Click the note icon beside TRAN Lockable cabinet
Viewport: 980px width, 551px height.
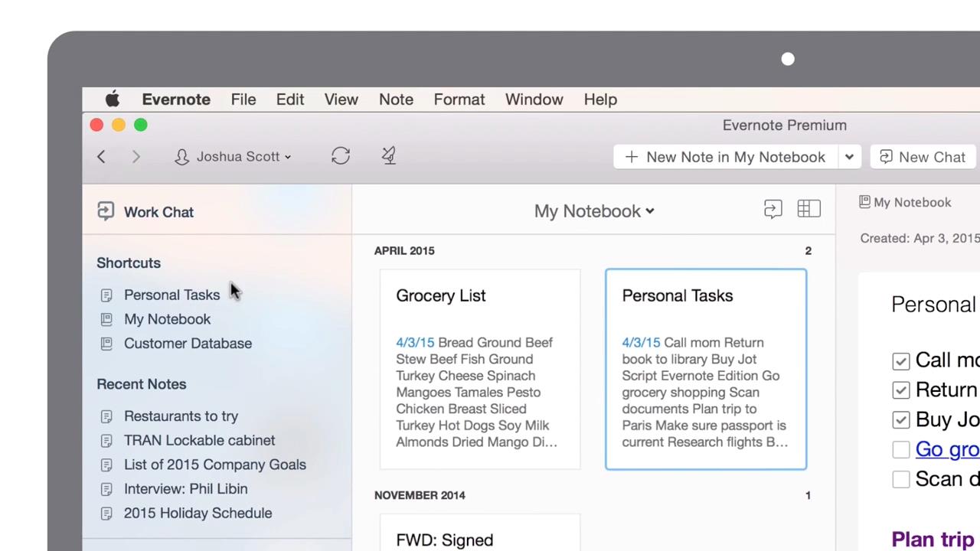[x=106, y=441]
